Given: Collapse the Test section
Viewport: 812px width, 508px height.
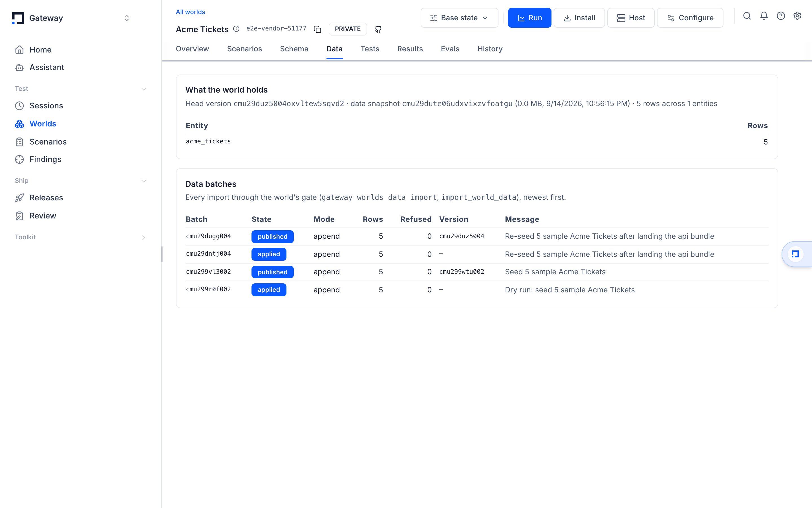Looking at the screenshot, I should [144, 89].
